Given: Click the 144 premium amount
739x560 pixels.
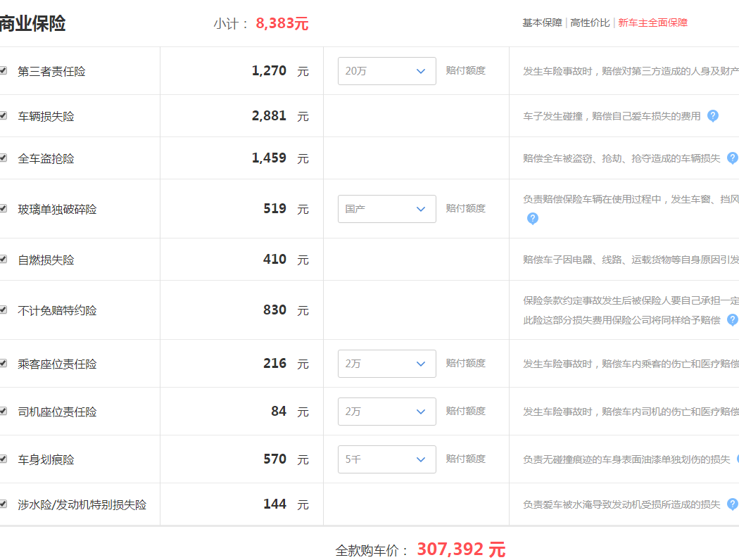Looking at the screenshot, I should pyautogui.click(x=274, y=504).
